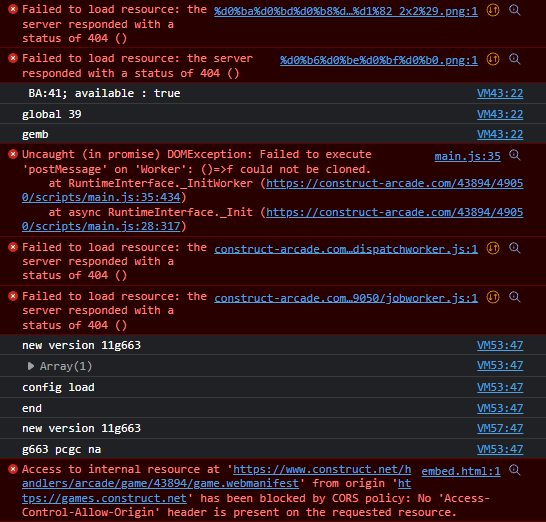546x522 pixels.
Task: Open the dispatchworker.js:1 link
Action: [346, 249]
